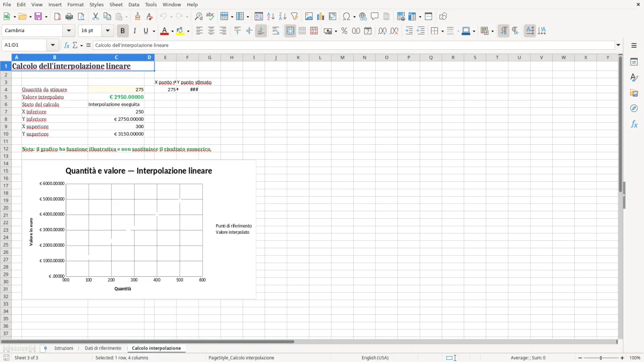644x362 pixels.
Task: Open the Tools menu
Action: click(x=151, y=4)
